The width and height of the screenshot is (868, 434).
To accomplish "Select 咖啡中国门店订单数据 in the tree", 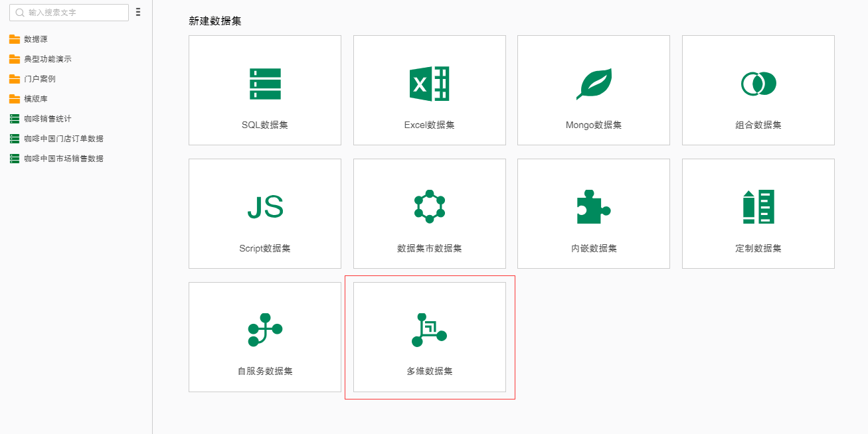I will click(64, 139).
